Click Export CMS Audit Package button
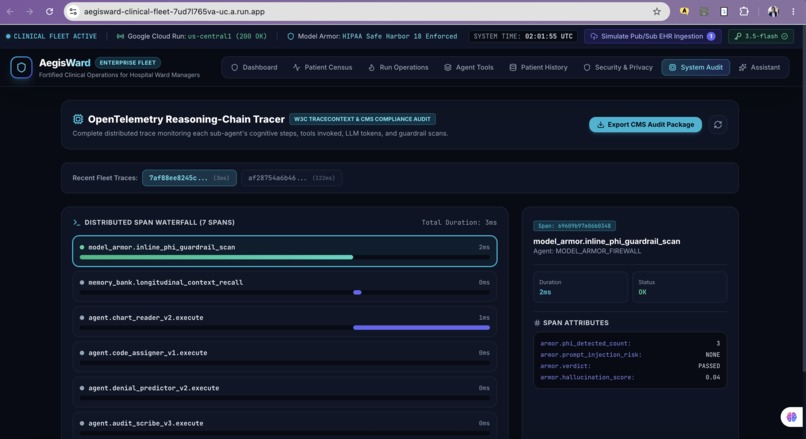806x439 pixels. pos(645,124)
